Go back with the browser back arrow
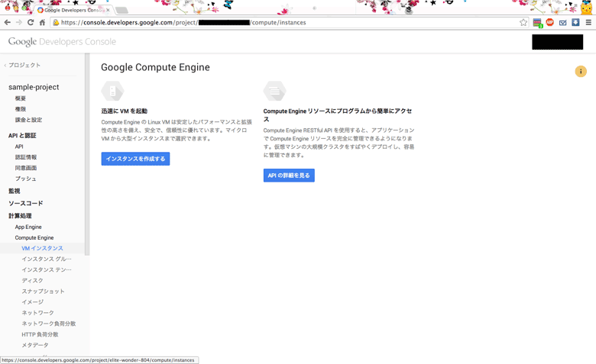This screenshot has height=364, width=596. [x=7, y=22]
